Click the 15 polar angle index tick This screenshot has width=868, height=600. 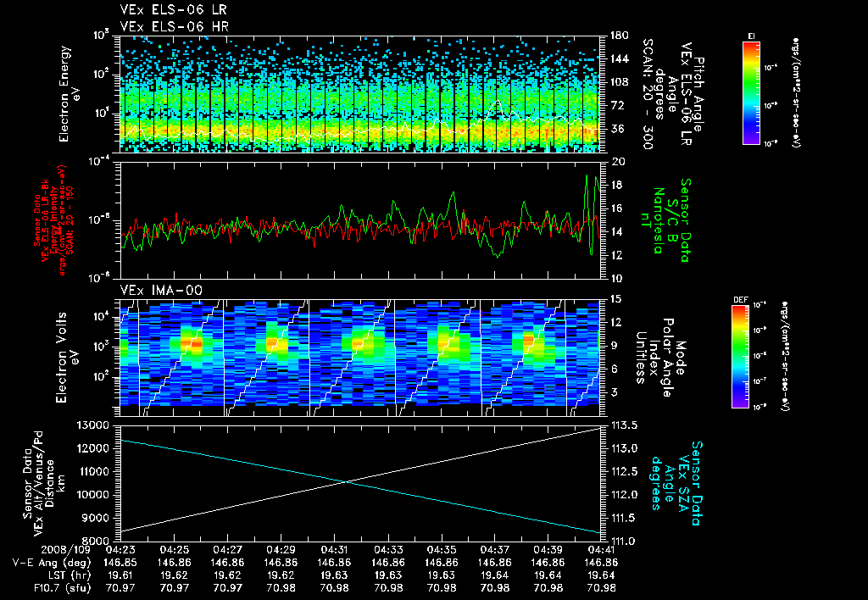615,299
